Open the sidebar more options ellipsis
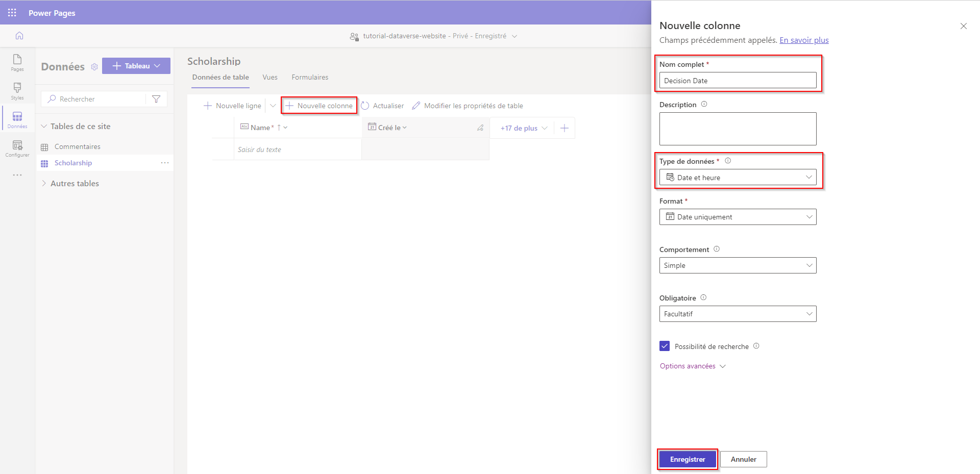This screenshot has width=980, height=474. coord(17,175)
